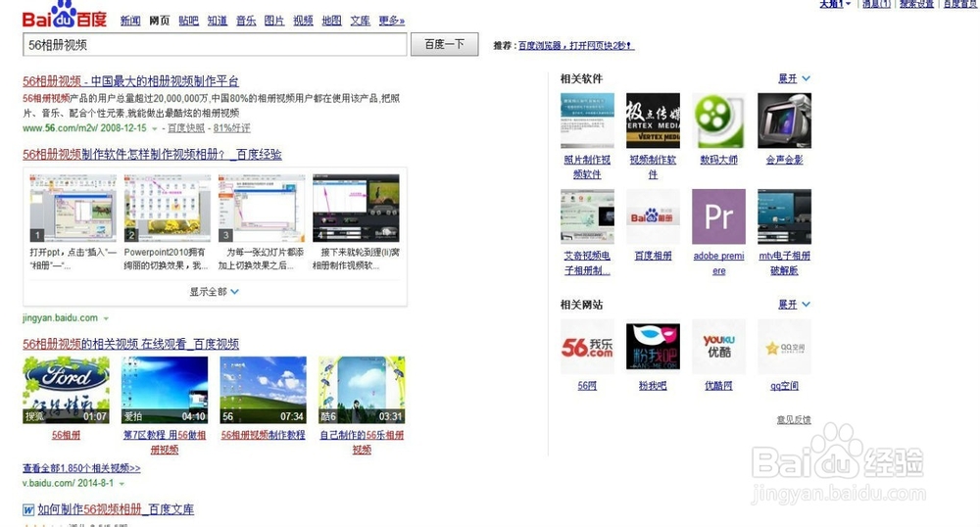The image size is (980, 527).
Task: Open the 优酷网 text link
Action: pyautogui.click(x=718, y=386)
